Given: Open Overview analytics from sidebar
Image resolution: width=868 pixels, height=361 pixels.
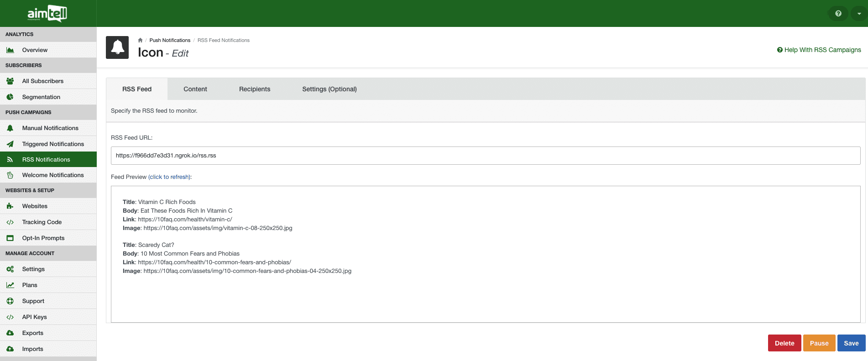Looking at the screenshot, I should pos(35,50).
